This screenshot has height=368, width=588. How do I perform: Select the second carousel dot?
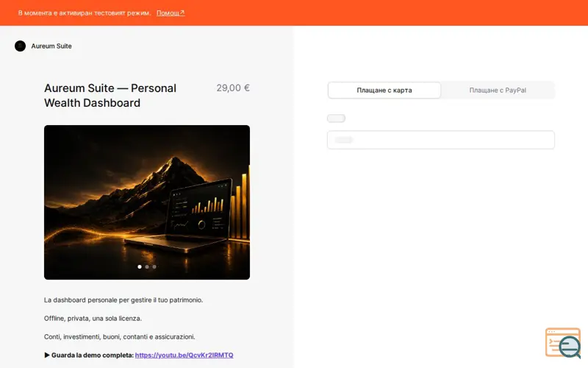[x=147, y=267]
